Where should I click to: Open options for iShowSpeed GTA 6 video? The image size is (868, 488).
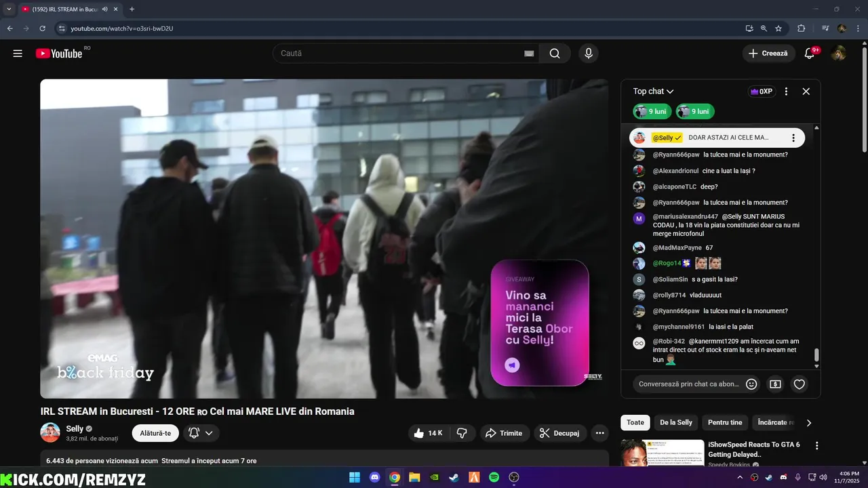(x=816, y=446)
